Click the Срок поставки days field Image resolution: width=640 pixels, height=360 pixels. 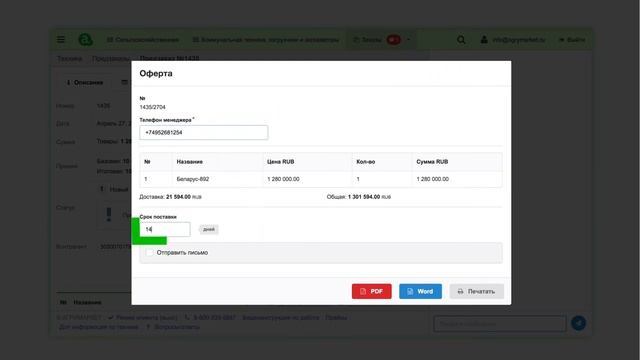point(165,229)
